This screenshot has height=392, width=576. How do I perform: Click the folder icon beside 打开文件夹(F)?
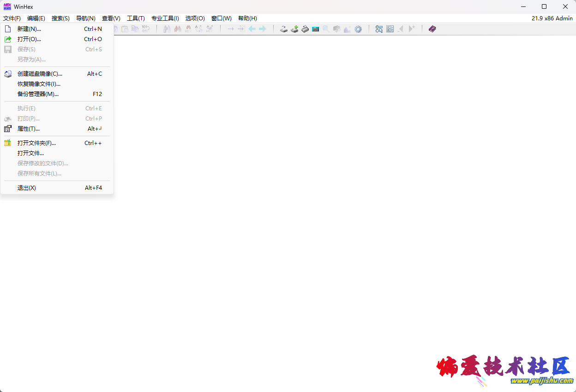tap(8, 143)
